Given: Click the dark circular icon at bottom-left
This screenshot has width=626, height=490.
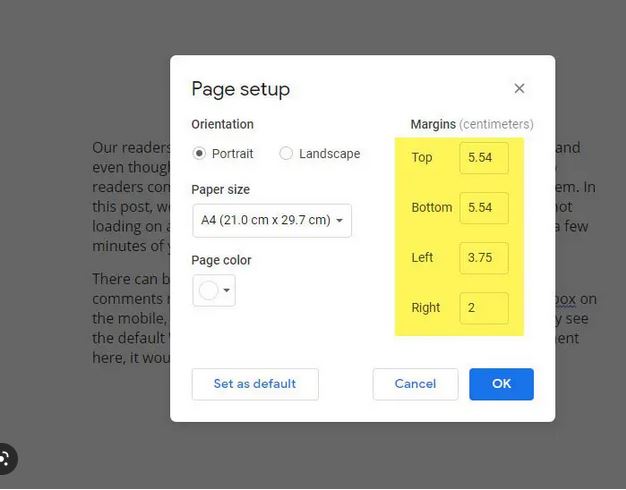Looking at the screenshot, I should point(5,459).
